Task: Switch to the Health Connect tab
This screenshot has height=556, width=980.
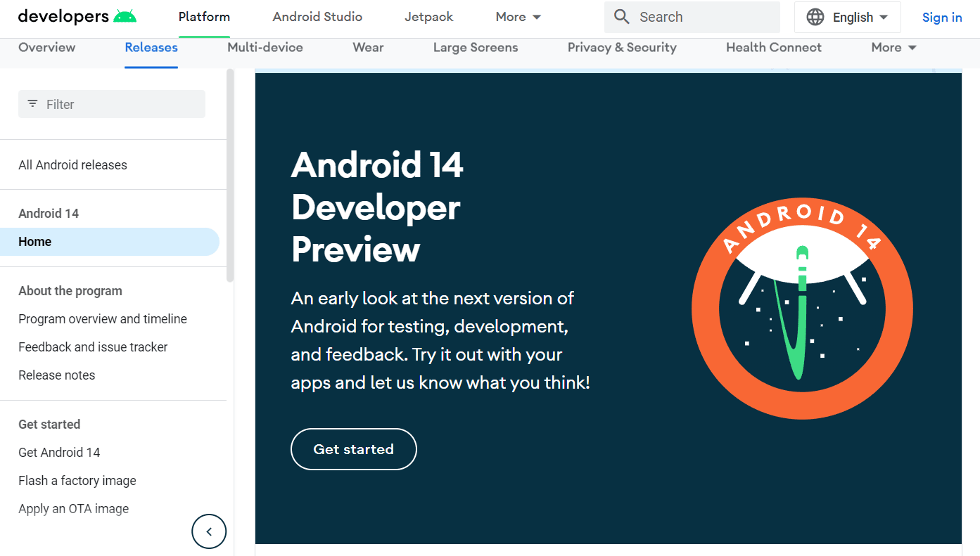Action: (774, 48)
